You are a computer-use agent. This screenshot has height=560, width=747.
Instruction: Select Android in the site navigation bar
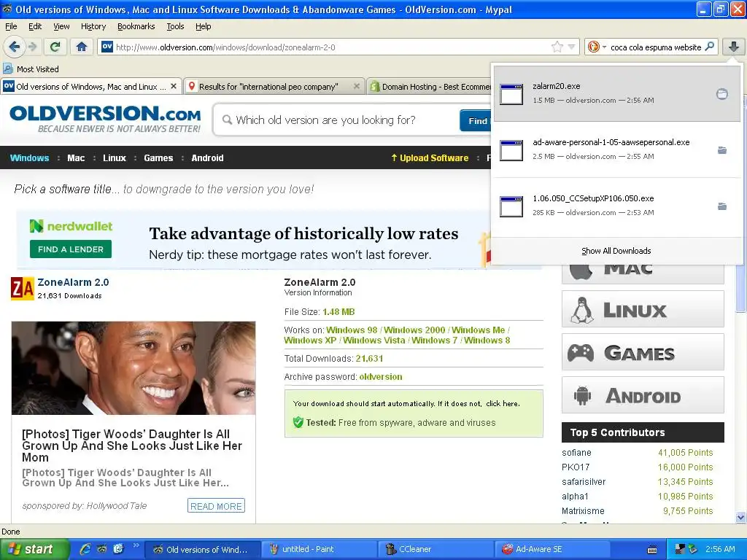point(207,158)
